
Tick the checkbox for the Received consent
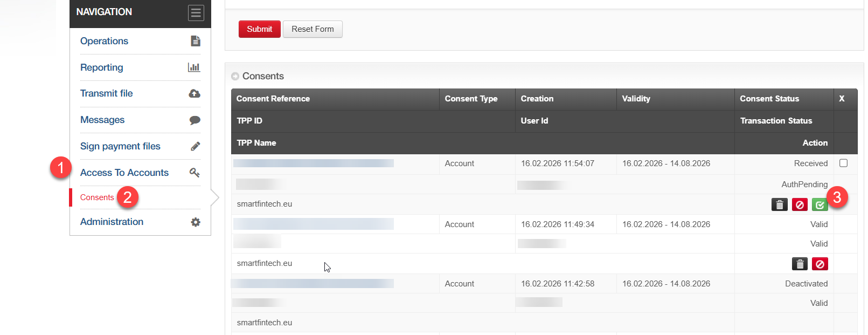click(x=844, y=163)
